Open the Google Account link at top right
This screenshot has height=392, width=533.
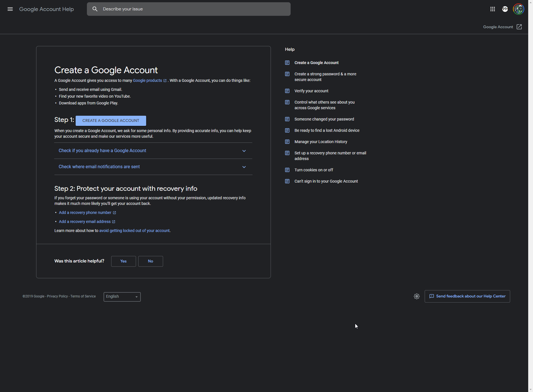[x=498, y=27]
